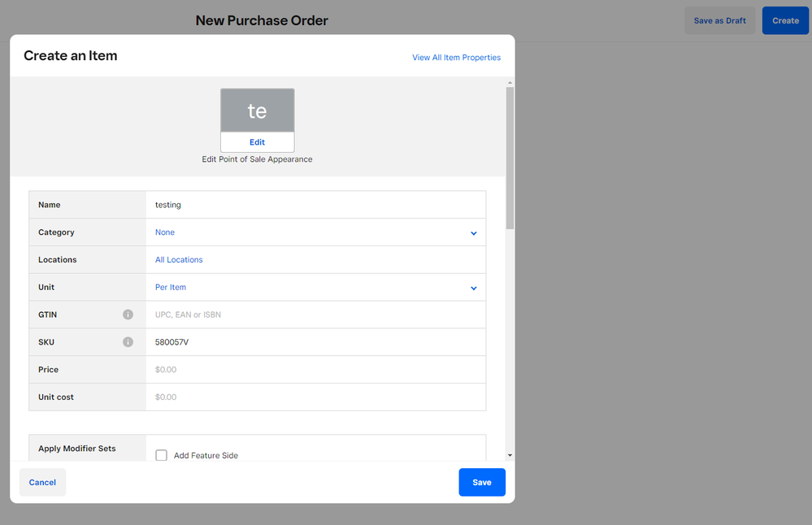Click Save as Draft
812x525 pixels.
pyautogui.click(x=719, y=20)
